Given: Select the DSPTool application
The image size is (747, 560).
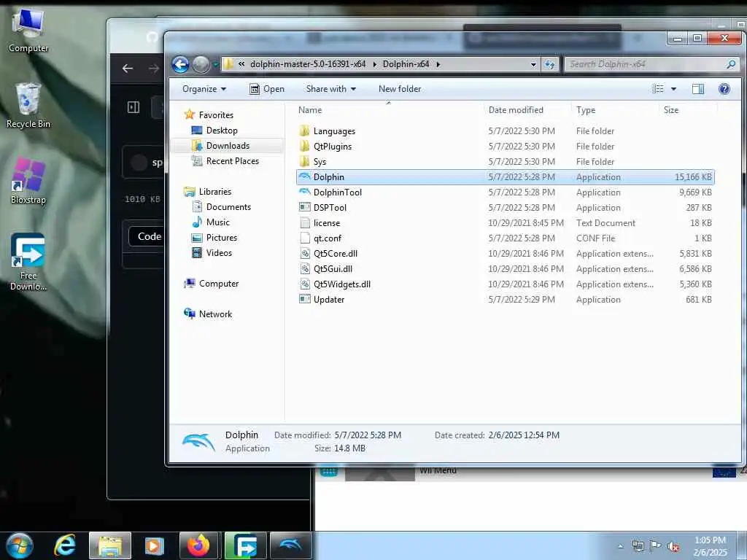Looking at the screenshot, I should point(330,208).
